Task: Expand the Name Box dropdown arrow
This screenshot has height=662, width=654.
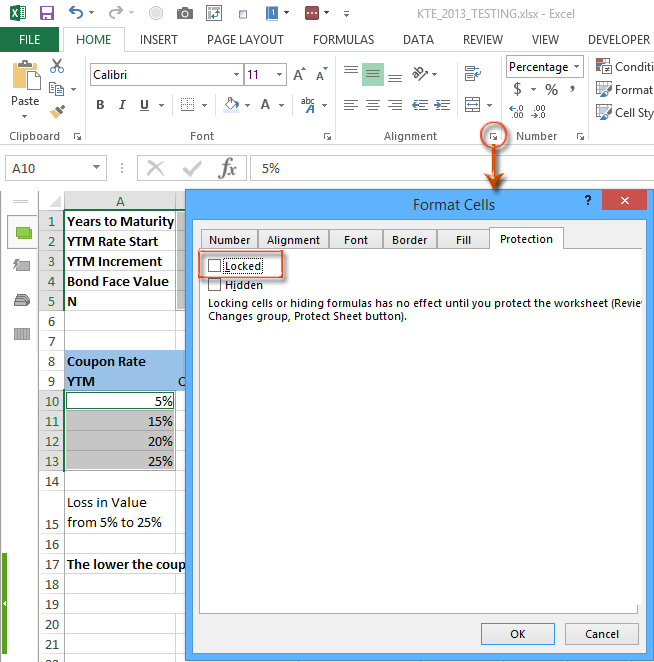Action: (97, 169)
